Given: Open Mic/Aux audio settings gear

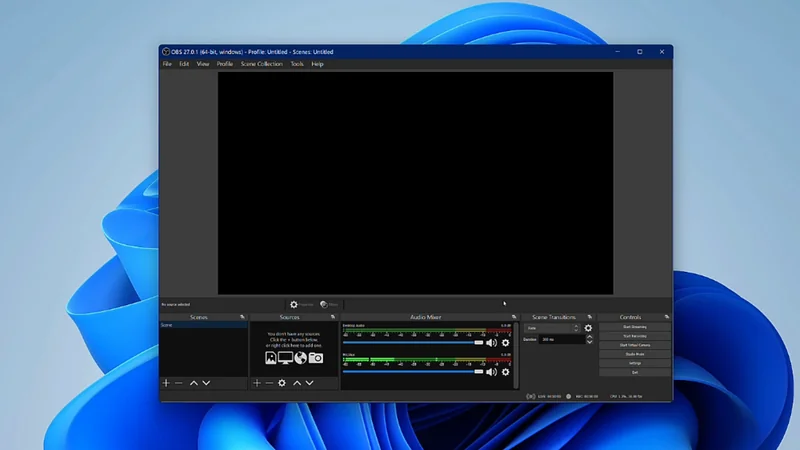Looking at the screenshot, I should pos(505,372).
